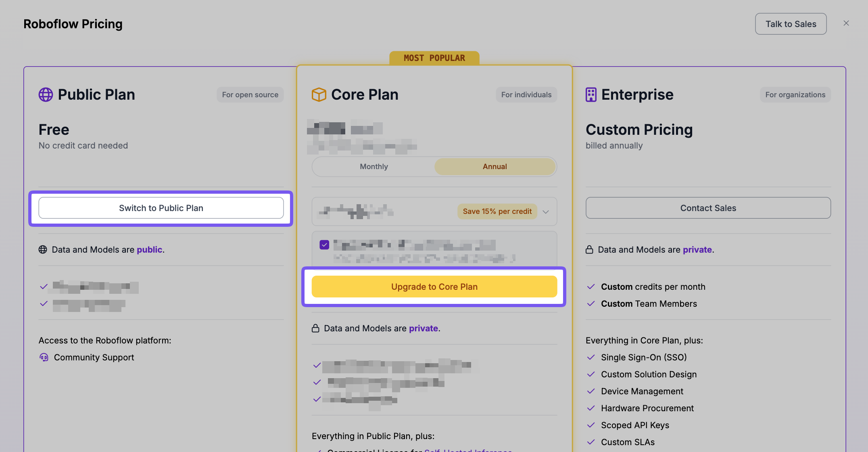Switch billing to Monthly

[x=374, y=167]
